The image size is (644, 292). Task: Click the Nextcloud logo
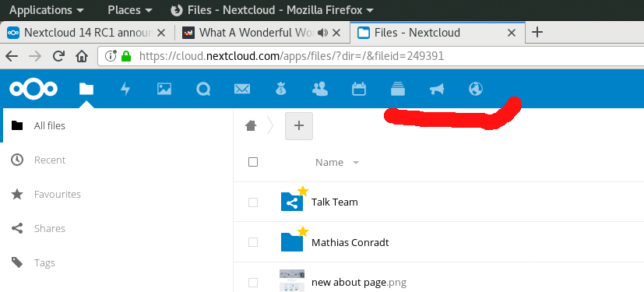[x=33, y=89]
